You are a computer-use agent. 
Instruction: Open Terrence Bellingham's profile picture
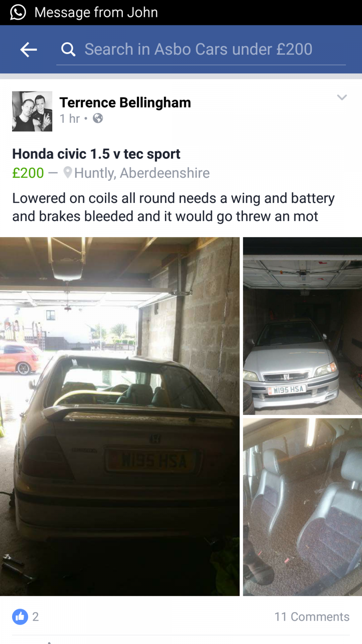pos(32,111)
